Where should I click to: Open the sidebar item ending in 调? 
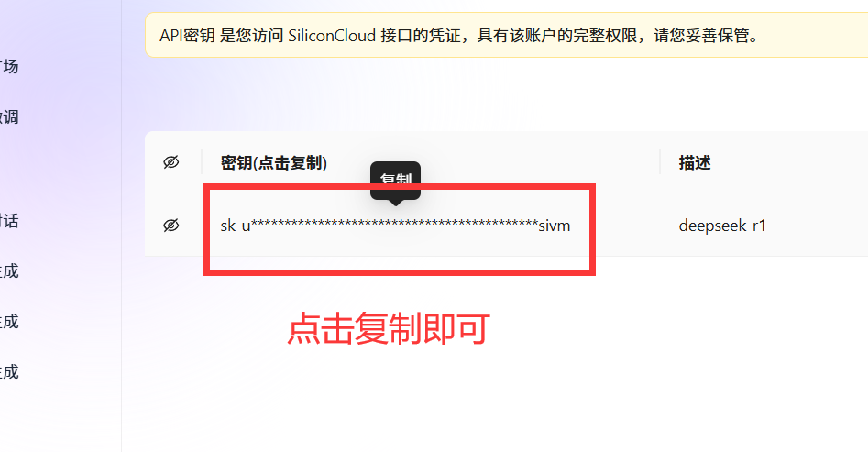(x=9, y=116)
